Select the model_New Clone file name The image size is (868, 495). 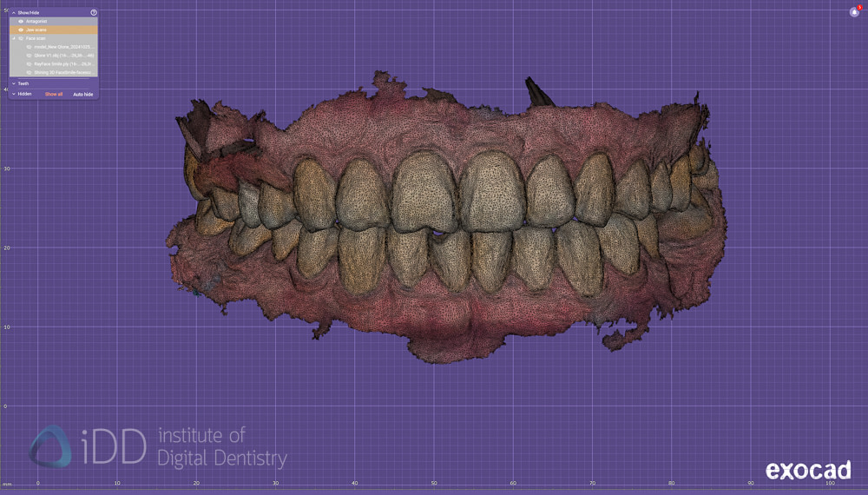(x=63, y=47)
